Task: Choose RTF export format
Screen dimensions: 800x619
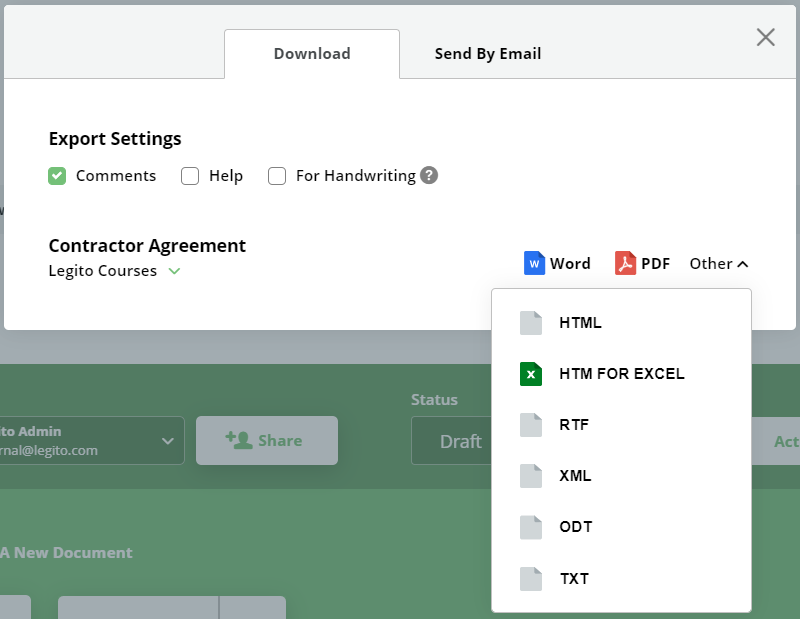Action: click(x=621, y=425)
